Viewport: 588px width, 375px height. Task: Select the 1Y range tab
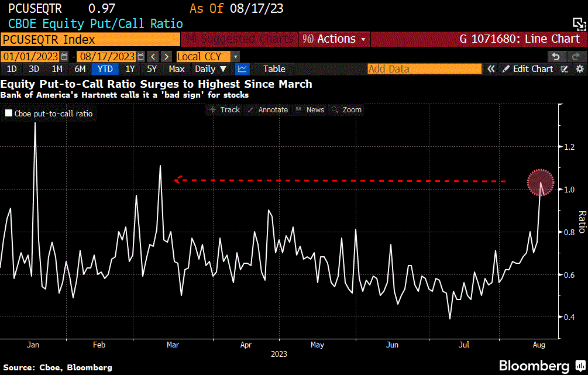(x=130, y=69)
